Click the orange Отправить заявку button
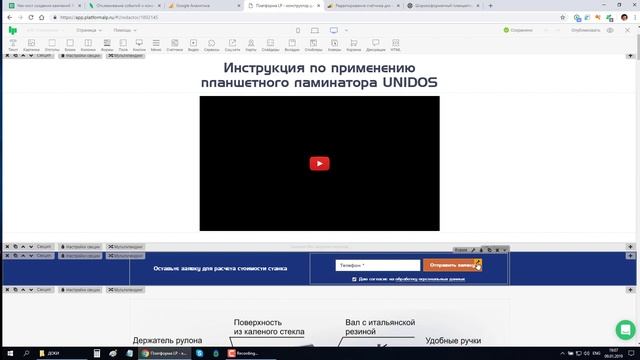The height and width of the screenshot is (360, 640). click(x=452, y=265)
